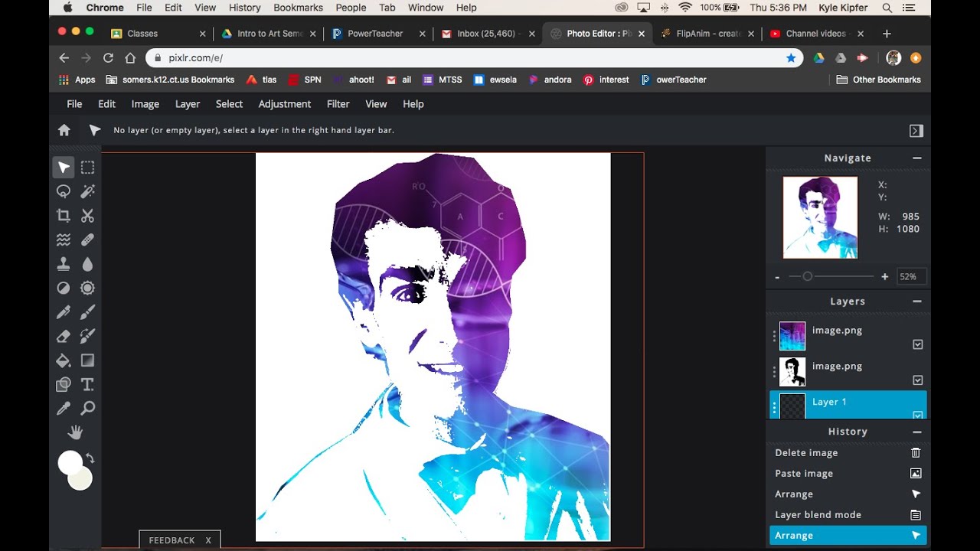Revert to Layer blend mode history step
Screen dimensions: 980x551
848,515
